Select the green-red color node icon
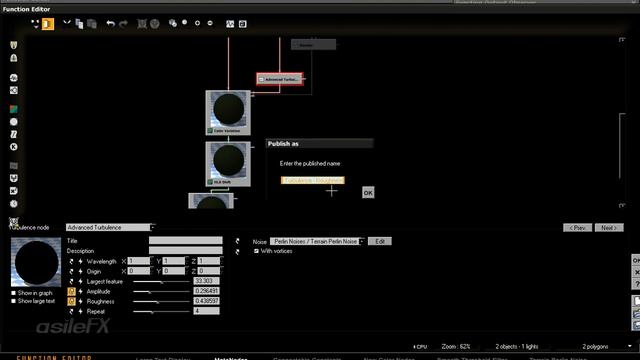Screen dimensions: 640x360 click(13, 109)
